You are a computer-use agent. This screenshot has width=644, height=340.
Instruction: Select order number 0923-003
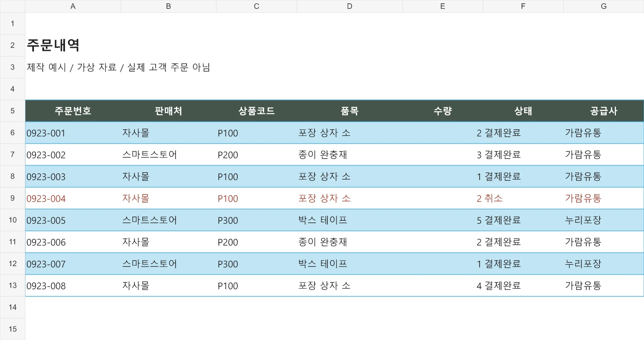pos(73,176)
